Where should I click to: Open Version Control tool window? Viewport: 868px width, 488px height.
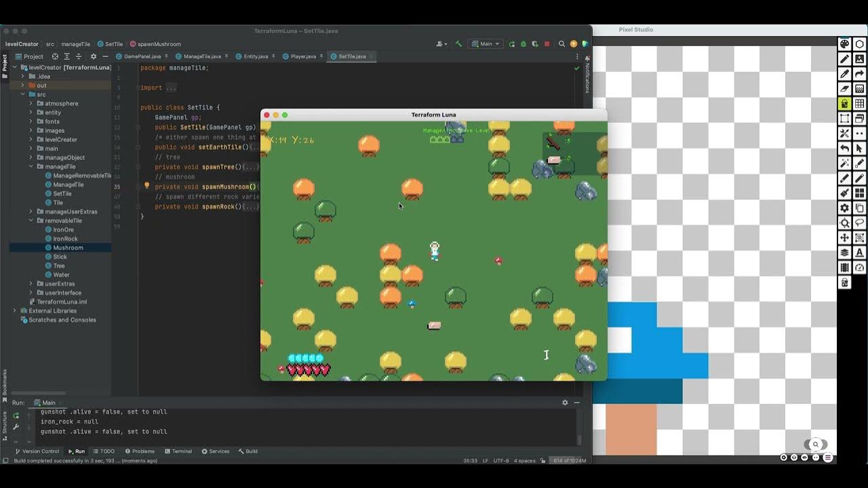[37, 451]
